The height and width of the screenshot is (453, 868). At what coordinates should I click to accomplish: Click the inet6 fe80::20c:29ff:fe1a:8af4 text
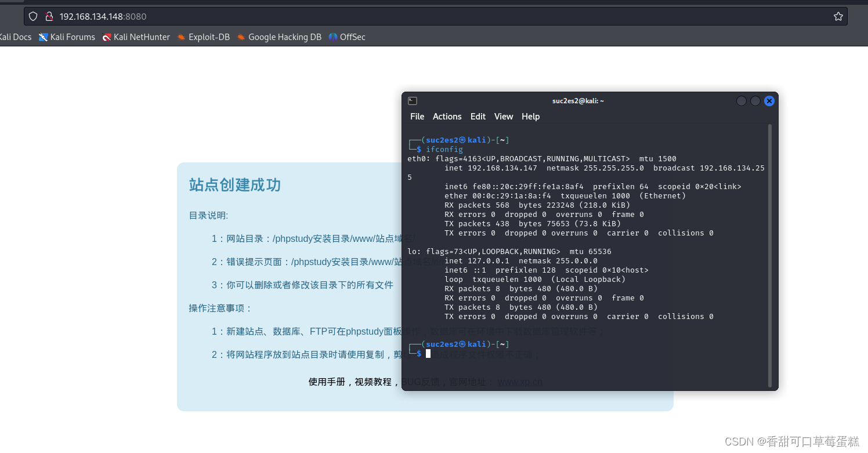click(514, 187)
